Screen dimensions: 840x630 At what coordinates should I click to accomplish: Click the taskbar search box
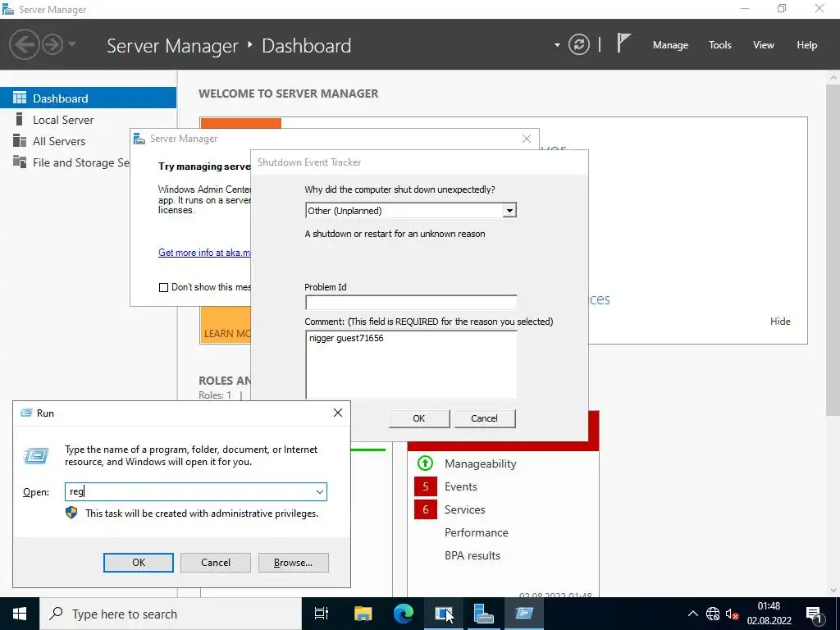pyautogui.click(x=171, y=614)
